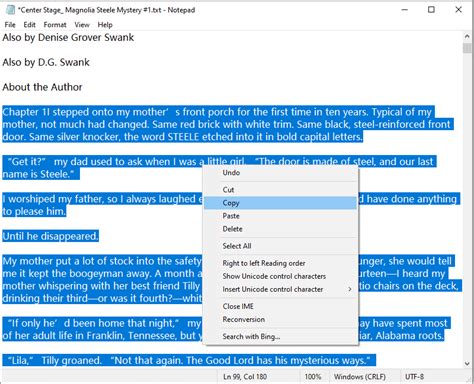Click the Notepad icon in title bar
This screenshot has height=384, width=474.
point(10,10)
